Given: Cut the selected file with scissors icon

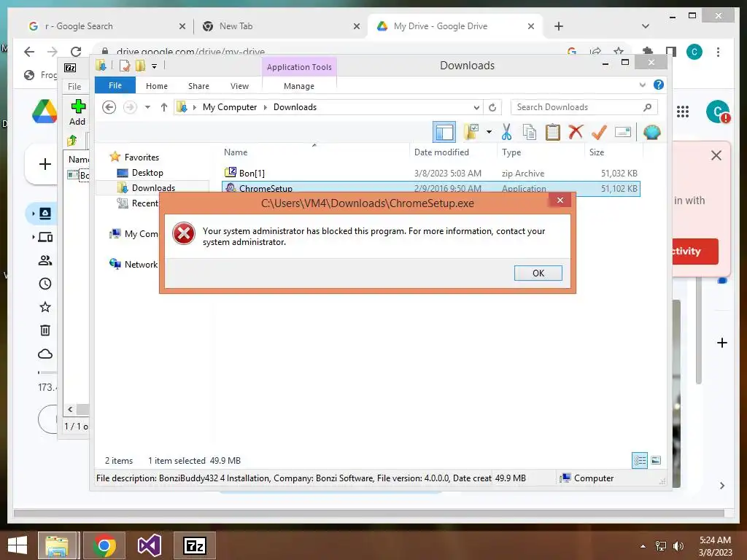Looking at the screenshot, I should tap(506, 132).
